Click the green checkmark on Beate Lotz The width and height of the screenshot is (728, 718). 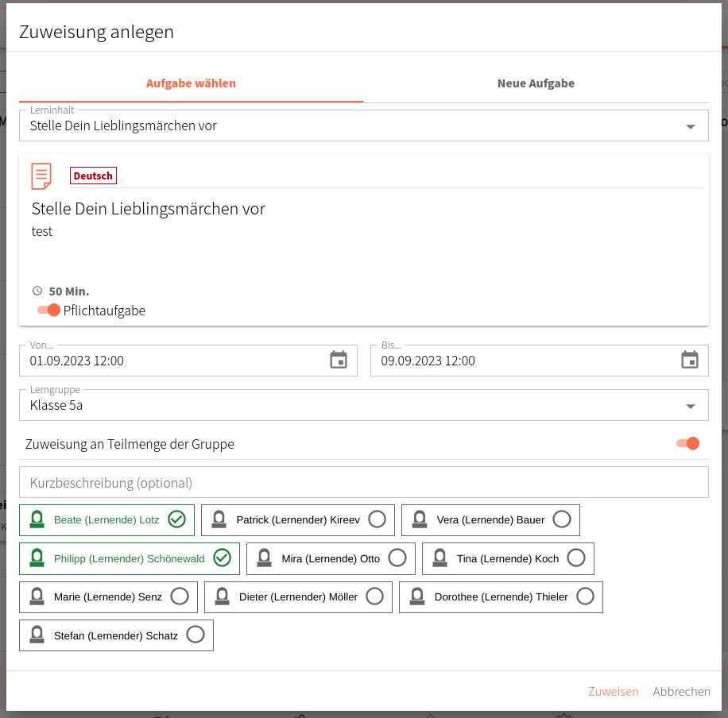pos(177,519)
